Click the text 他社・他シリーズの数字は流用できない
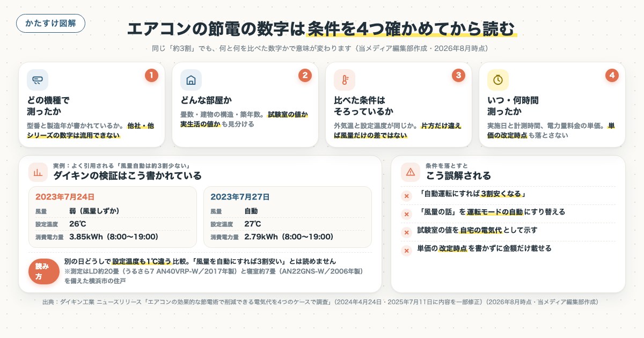Image resolution: width=644 pixels, height=338 pixels. click(91, 131)
